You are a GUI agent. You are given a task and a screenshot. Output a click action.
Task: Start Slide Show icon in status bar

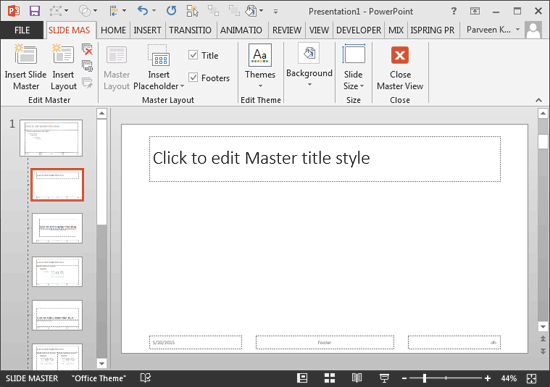(384, 378)
